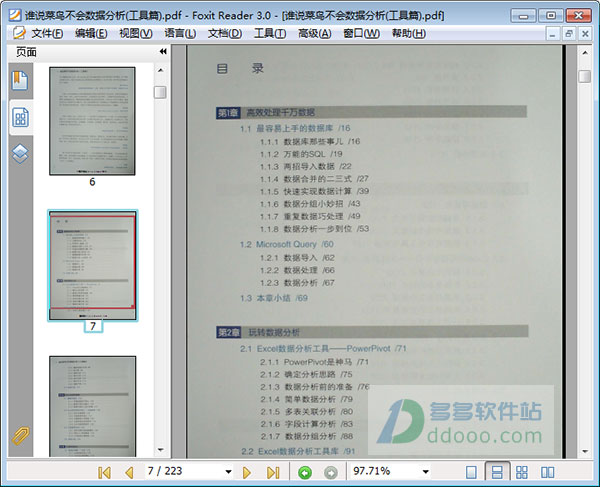Click the Foxit Reader title bar icon
600x487 pixels.
[15, 15]
